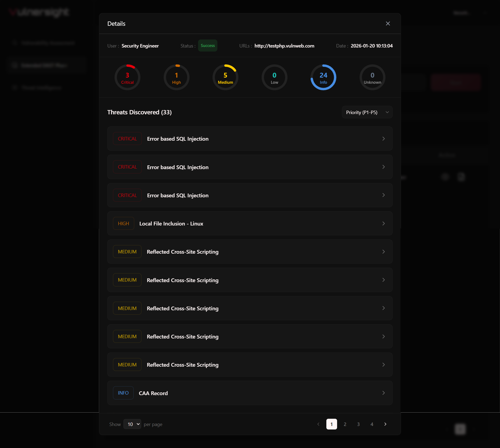This screenshot has height=448, width=500.
Task: Click the Medium severity gauge
Action: tap(225, 77)
